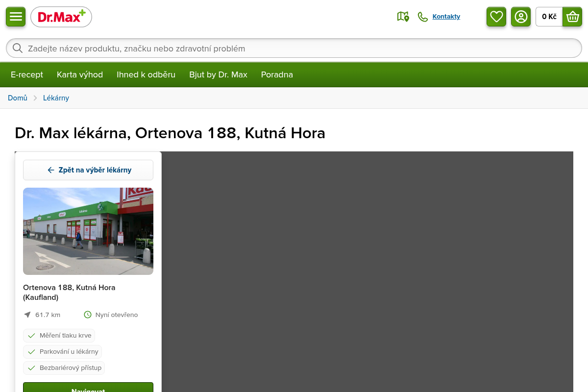
Task: Click the 61.7 km distance text
Action: coord(48,315)
